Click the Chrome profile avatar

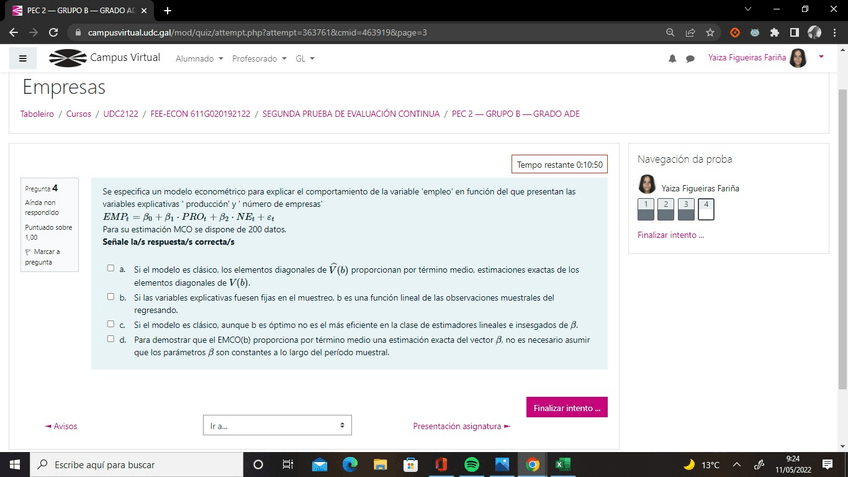(814, 32)
